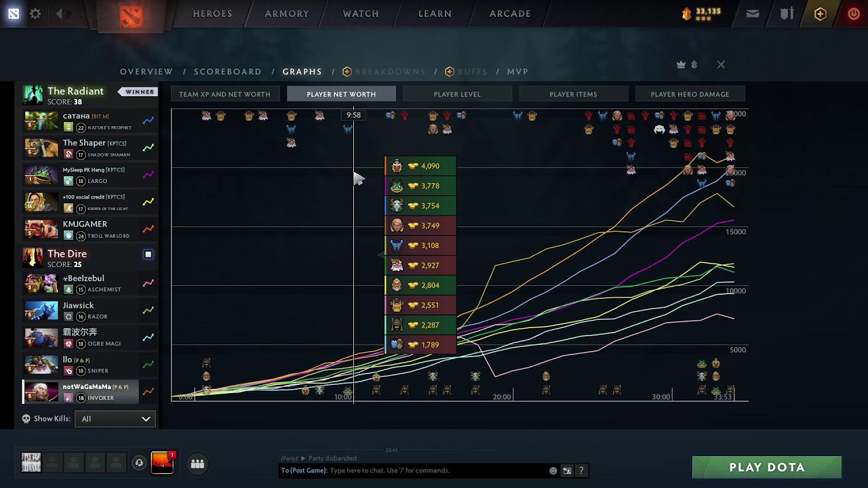Screen dimensions: 868x488
Task: Open the Heroes menu
Action: click(212, 14)
